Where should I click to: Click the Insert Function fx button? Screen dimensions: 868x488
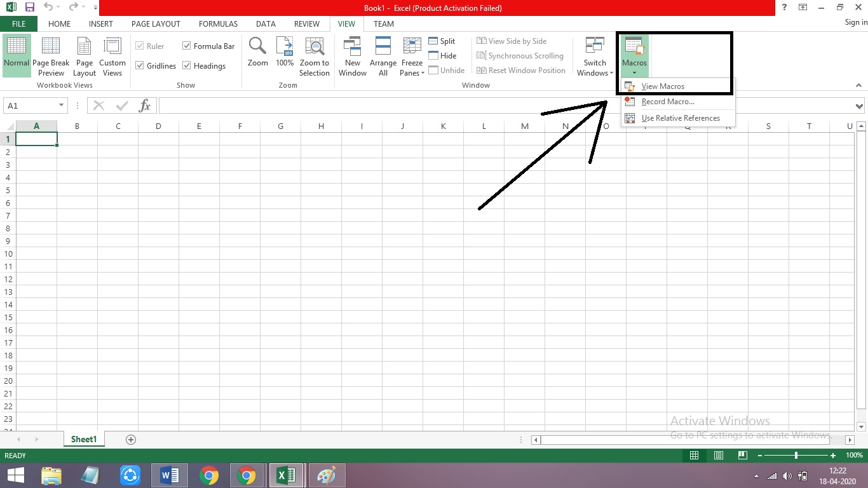[x=144, y=105]
